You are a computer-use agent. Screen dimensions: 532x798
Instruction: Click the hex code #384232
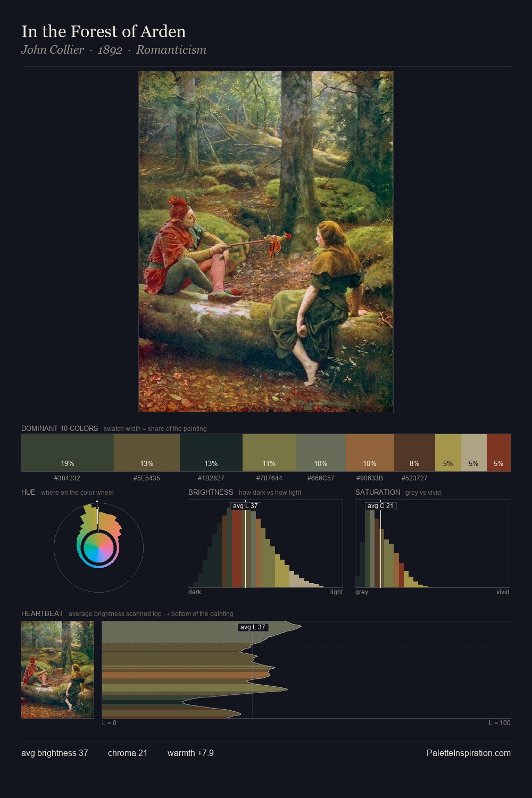[67, 478]
